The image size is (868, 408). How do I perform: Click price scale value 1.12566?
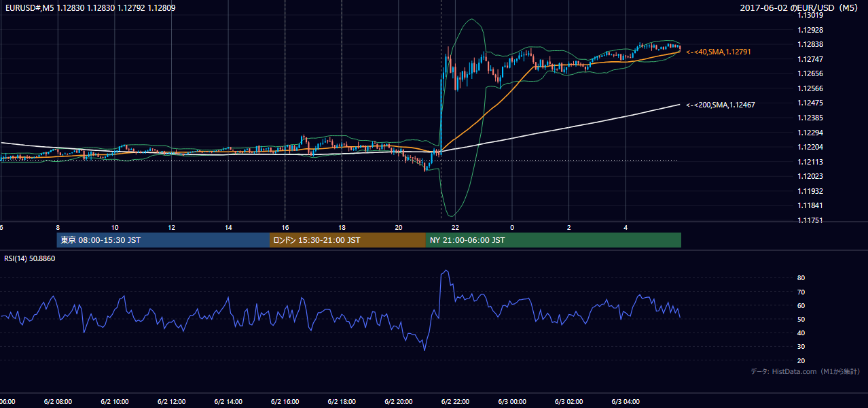pyautogui.click(x=810, y=88)
